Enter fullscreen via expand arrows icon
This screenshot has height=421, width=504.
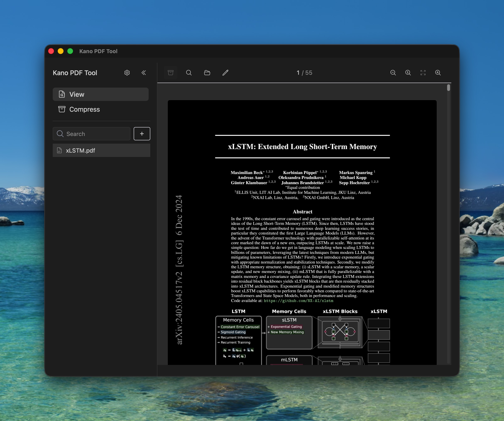click(423, 73)
